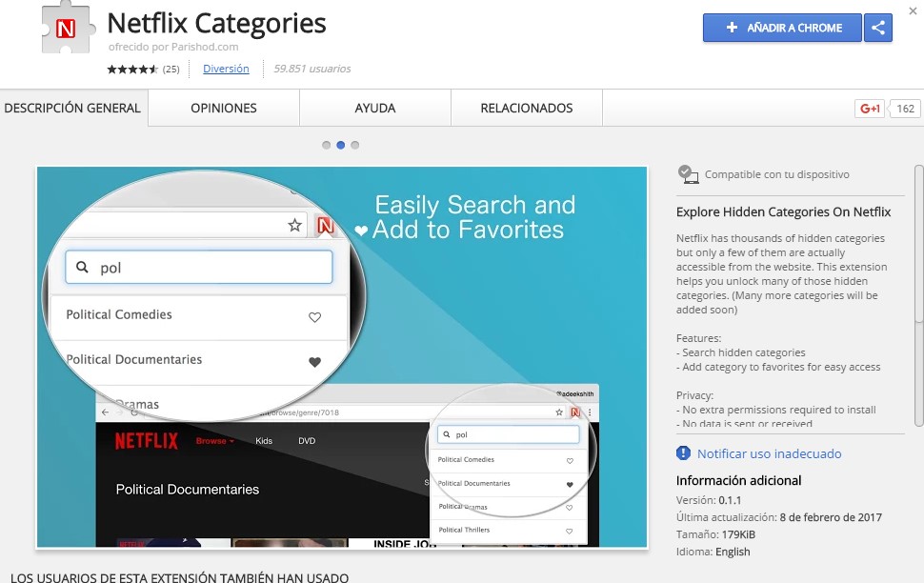Open the Ayuda tab
The width and height of the screenshot is (924, 583).
tap(375, 109)
